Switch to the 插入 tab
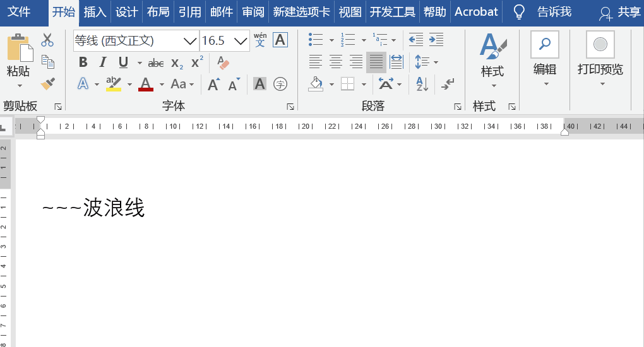 pyautogui.click(x=95, y=11)
